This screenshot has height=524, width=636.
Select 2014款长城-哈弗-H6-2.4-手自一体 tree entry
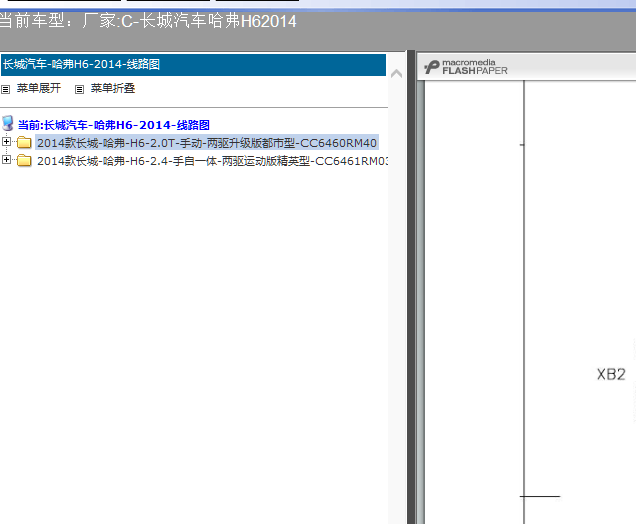point(212,161)
